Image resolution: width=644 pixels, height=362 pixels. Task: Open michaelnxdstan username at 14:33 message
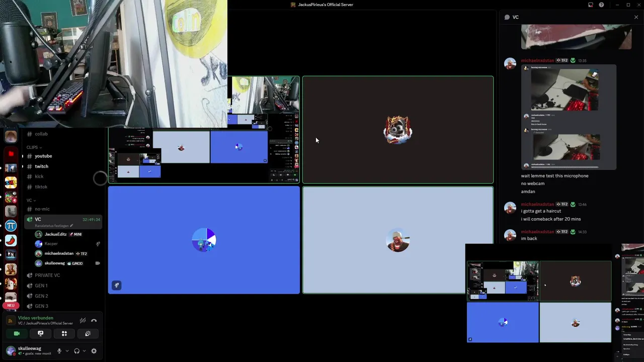pos(537,232)
